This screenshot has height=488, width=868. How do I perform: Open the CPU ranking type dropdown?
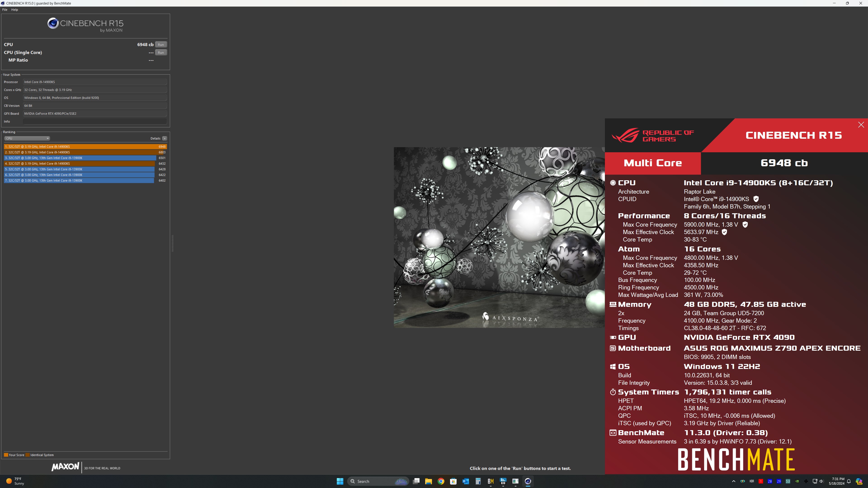click(x=27, y=138)
